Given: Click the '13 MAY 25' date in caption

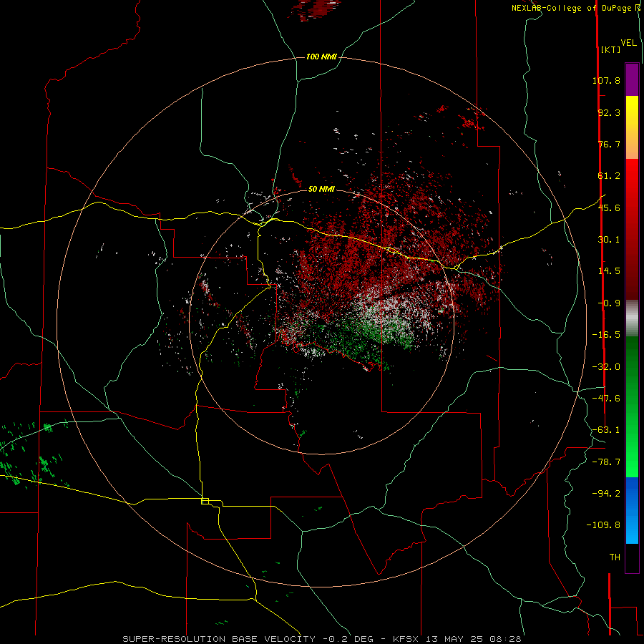Looking at the screenshot, I should 455,639.
